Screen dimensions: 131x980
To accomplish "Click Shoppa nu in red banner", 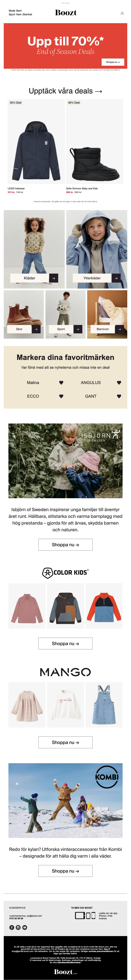I will click(113, 62).
